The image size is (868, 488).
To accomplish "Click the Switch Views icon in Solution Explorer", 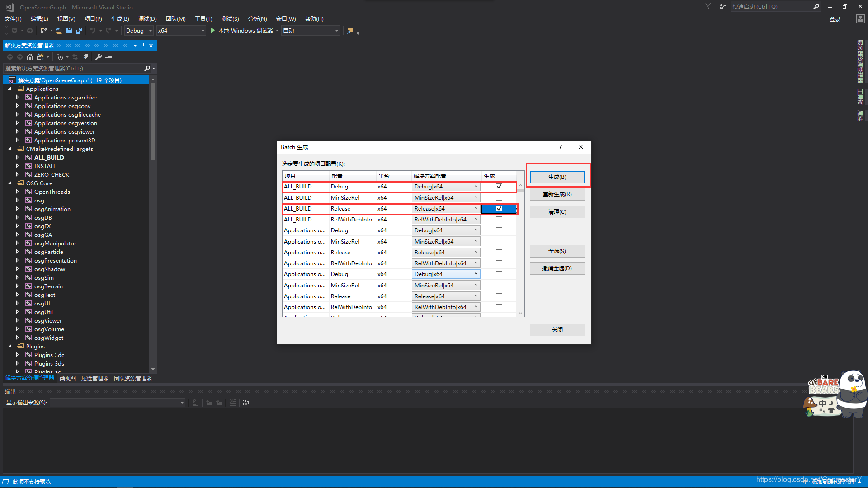I will tap(41, 57).
